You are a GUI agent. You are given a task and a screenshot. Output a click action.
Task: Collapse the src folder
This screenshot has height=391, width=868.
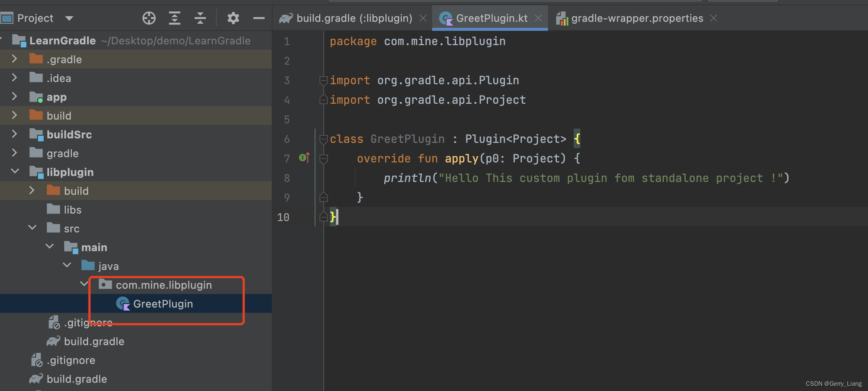coord(32,228)
